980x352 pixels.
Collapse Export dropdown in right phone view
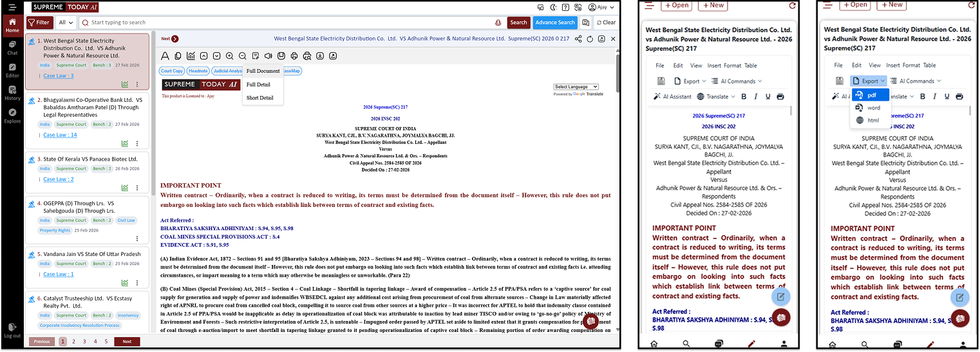click(x=869, y=81)
